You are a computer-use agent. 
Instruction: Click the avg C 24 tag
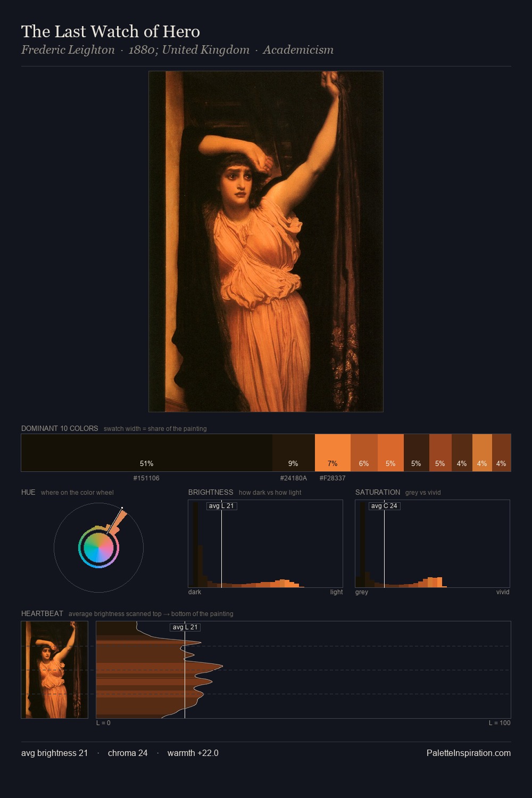384,506
